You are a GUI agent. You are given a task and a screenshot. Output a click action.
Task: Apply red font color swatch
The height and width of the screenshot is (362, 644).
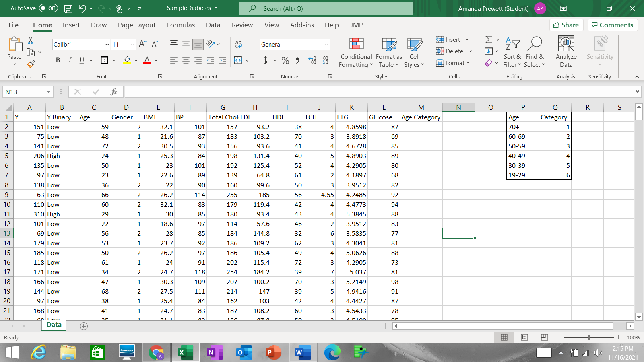click(147, 60)
